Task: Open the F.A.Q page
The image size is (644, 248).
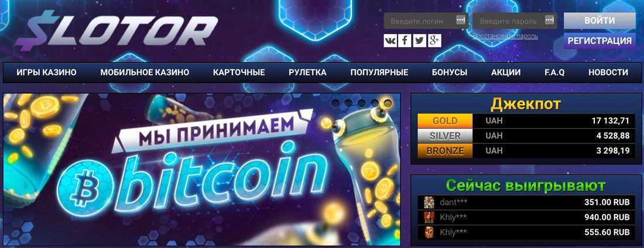Action: coord(554,73)
